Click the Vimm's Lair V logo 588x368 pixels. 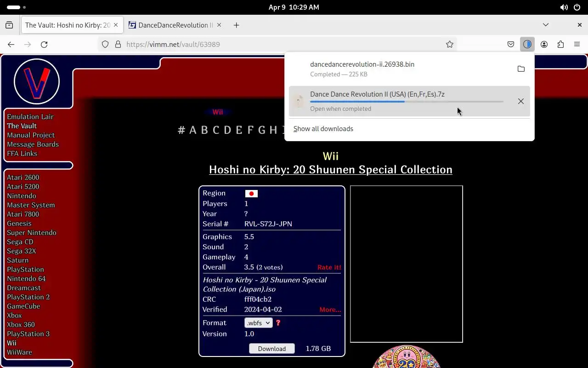point(37,81)
